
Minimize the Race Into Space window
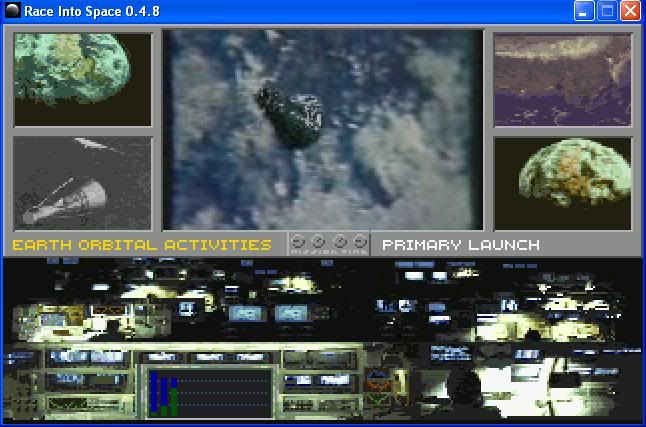[x=584, y=10]
